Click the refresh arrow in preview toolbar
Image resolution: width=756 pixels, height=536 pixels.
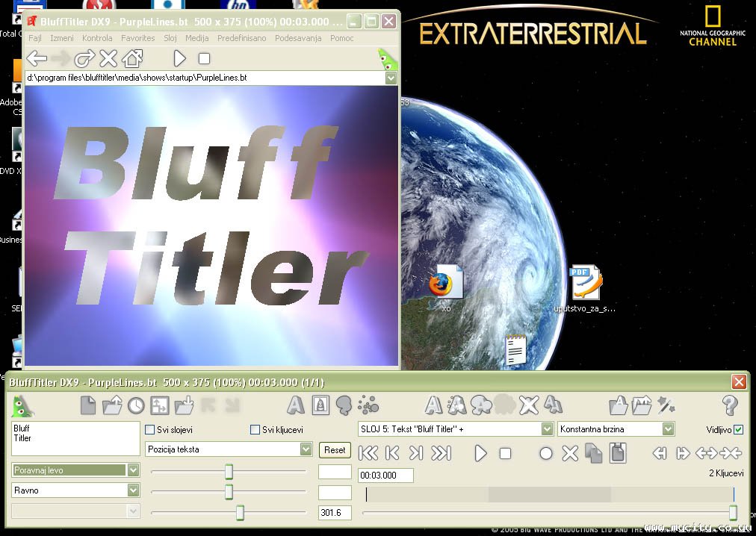[x=84, y=58]
